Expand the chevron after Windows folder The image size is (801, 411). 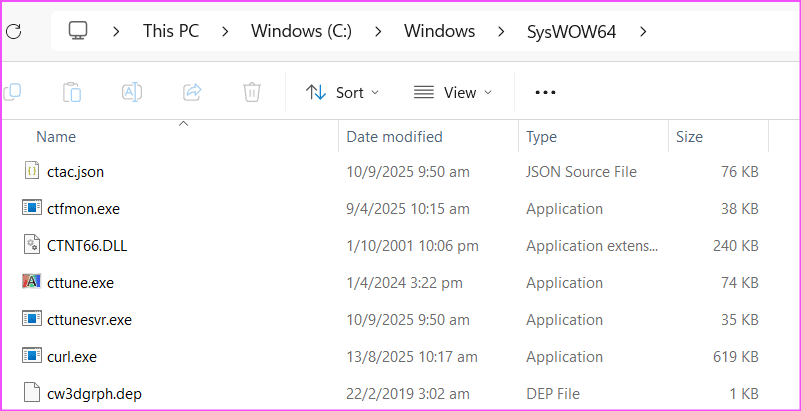501,32
